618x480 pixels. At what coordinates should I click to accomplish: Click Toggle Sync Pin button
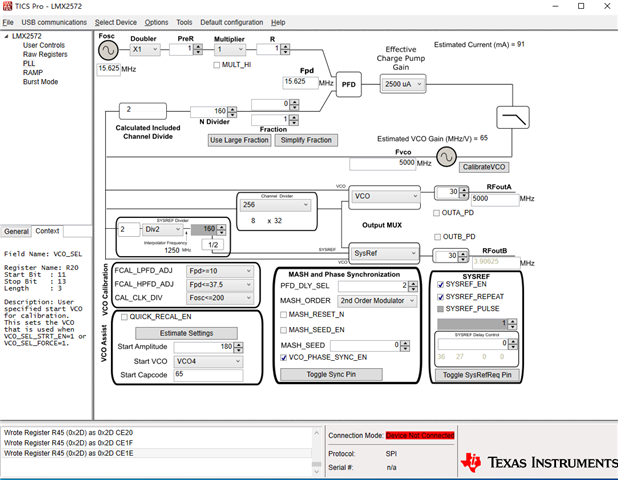[x=331, y=374]
